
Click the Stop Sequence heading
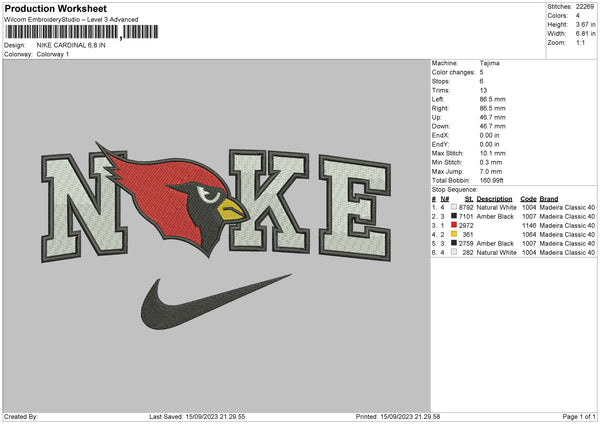pyautogui.click(x=455, y=190)
